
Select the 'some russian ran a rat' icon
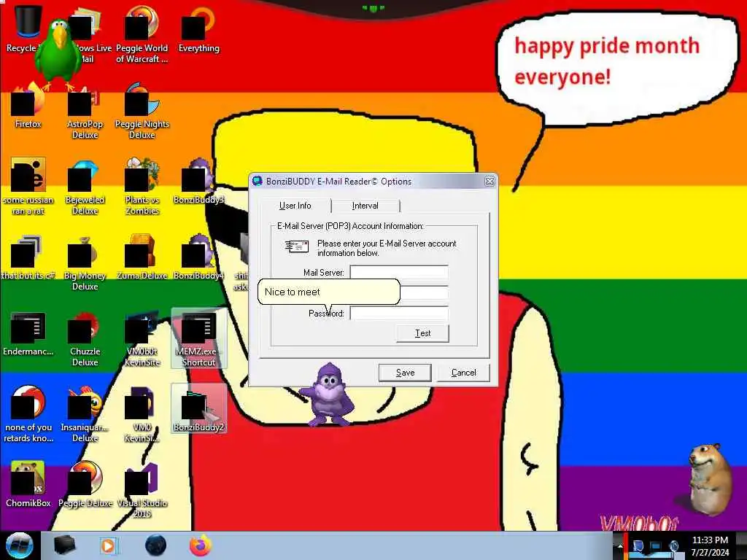pyautogui.click(x=28, y=187)
